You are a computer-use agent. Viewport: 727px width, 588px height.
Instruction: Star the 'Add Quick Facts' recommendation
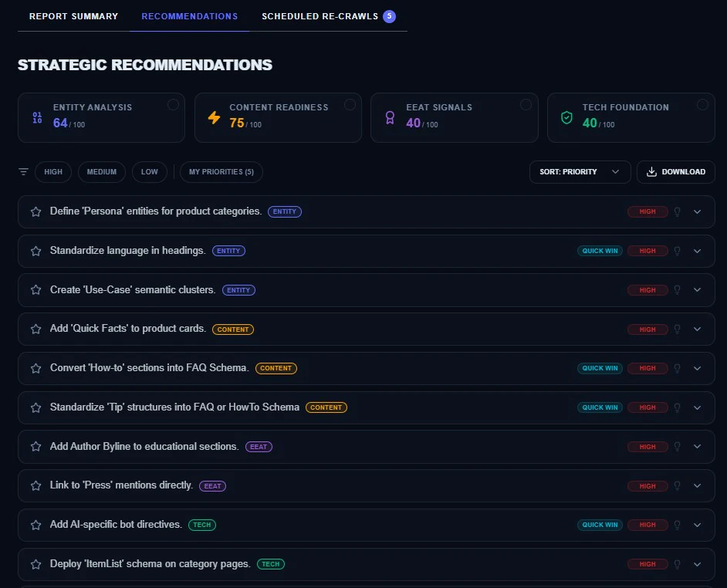pyautogui.click(x=36, y=329)
